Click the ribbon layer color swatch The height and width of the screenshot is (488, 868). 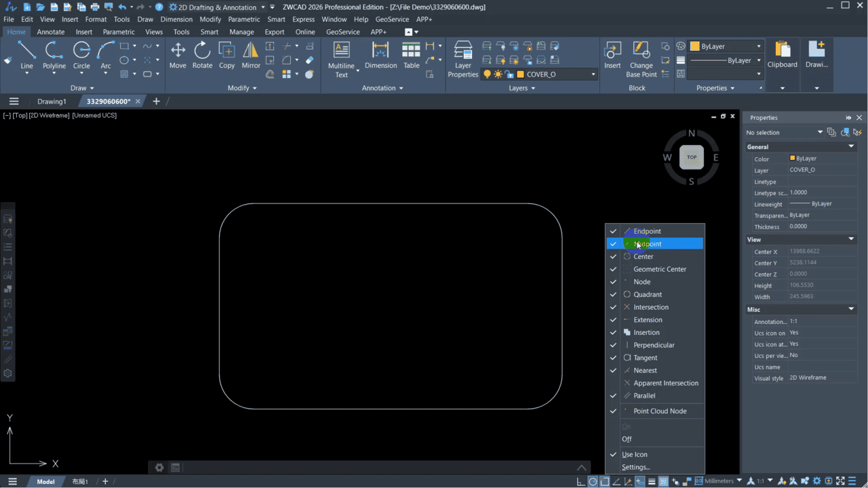520,75
